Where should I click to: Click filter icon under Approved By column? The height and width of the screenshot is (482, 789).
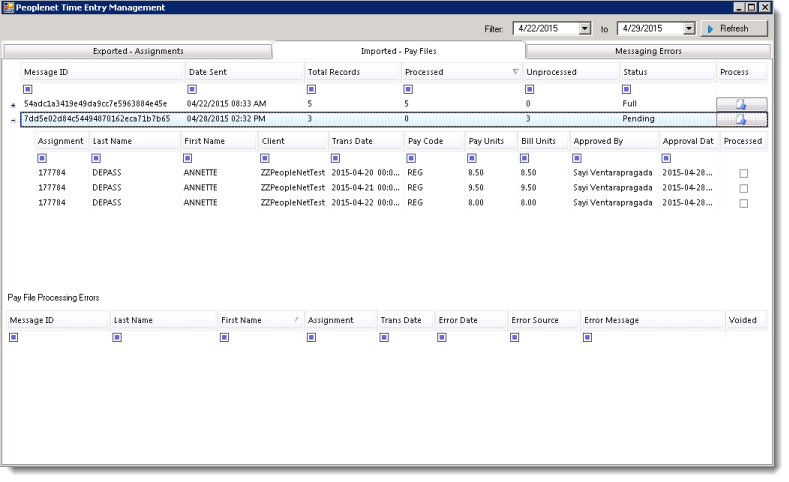(577, 158)
